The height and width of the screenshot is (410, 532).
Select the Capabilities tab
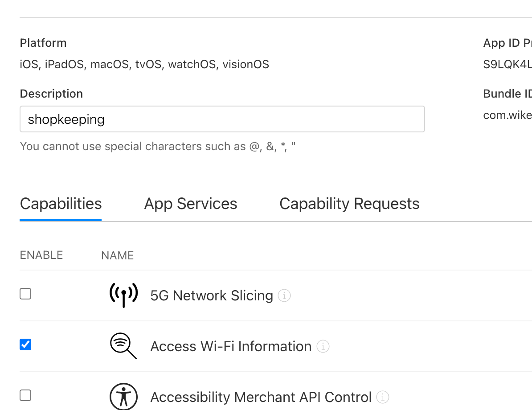click(61, 204)
